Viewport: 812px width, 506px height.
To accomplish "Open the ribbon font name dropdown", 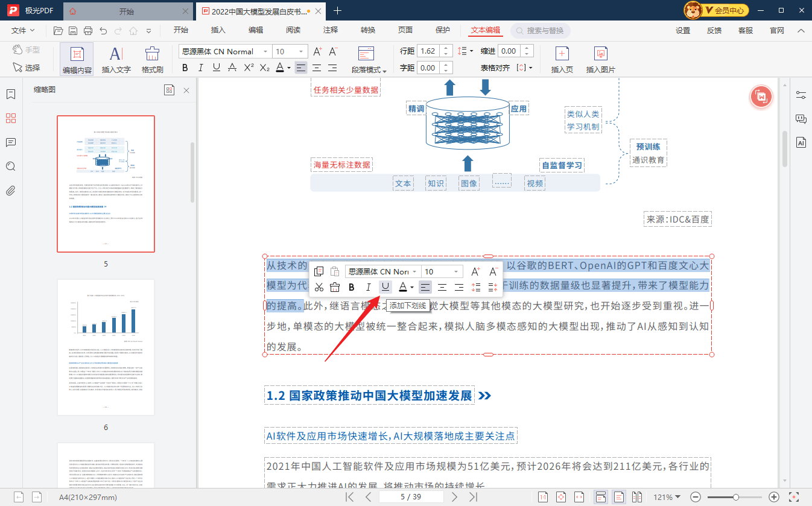I will (224, 52).
